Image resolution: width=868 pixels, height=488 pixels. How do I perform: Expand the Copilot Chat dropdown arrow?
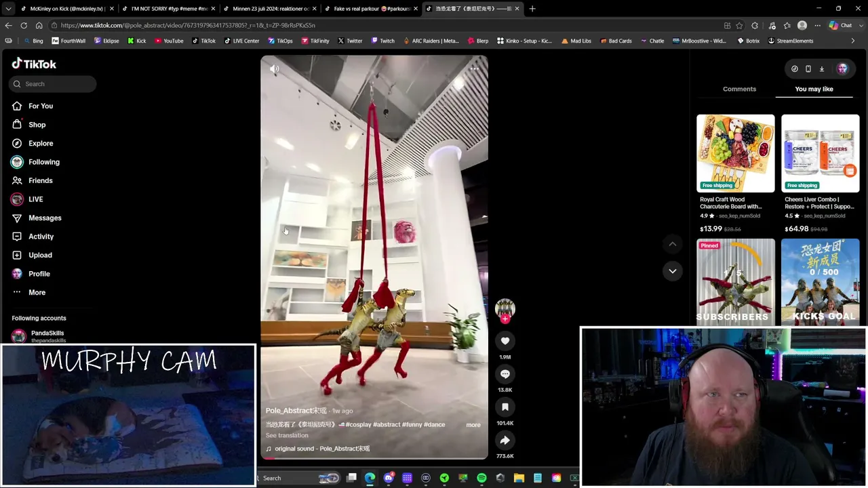(860, 26)
